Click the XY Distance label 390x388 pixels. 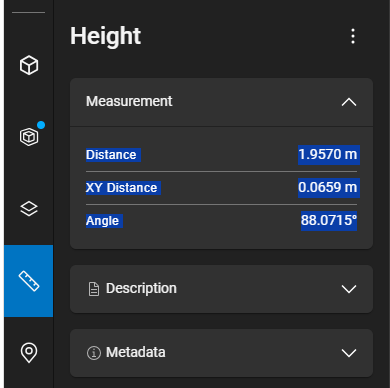click(x=122, y=188)
